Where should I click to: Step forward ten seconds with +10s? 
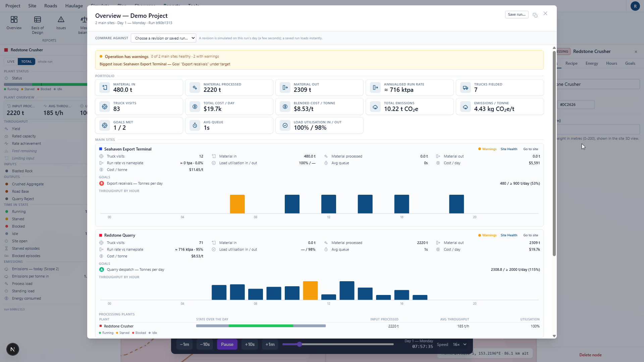pyautogui.click(x=250, y=345)
